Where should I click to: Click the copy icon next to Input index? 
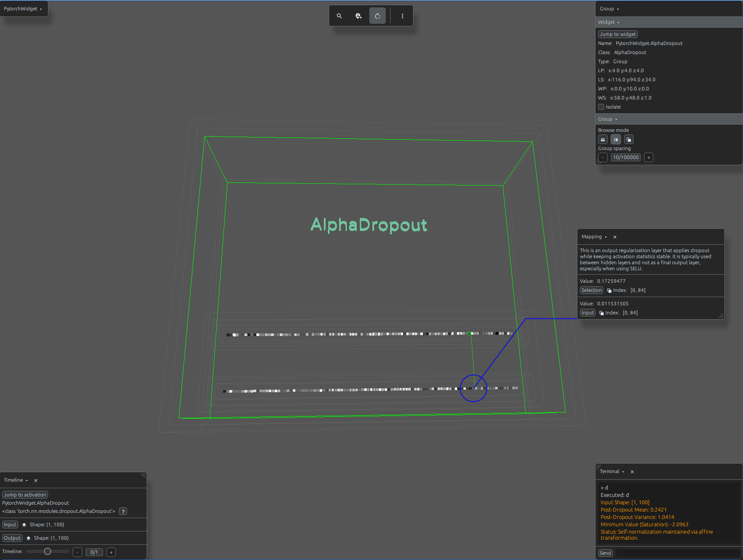click(602, 313)
